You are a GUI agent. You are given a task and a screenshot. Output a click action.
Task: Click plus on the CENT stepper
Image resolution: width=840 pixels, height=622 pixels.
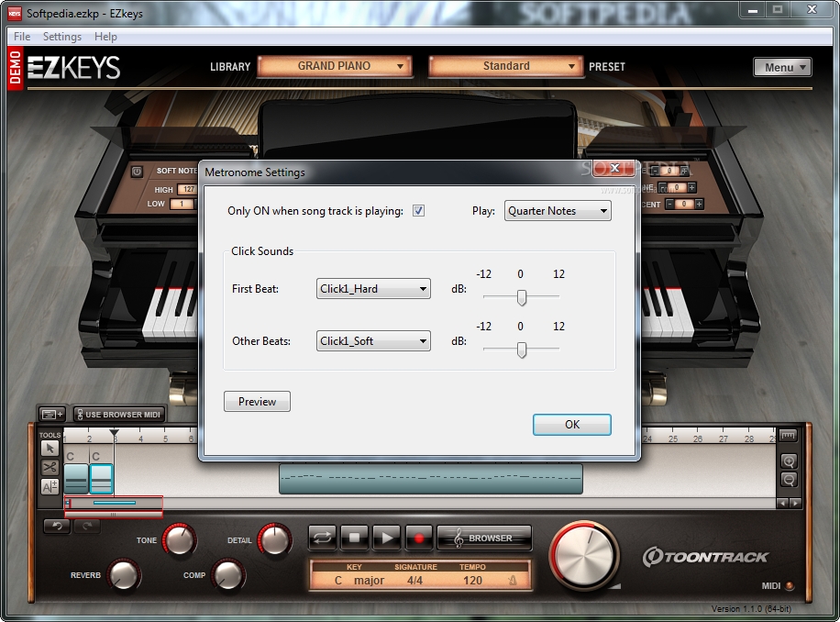(x=699, y=204)
